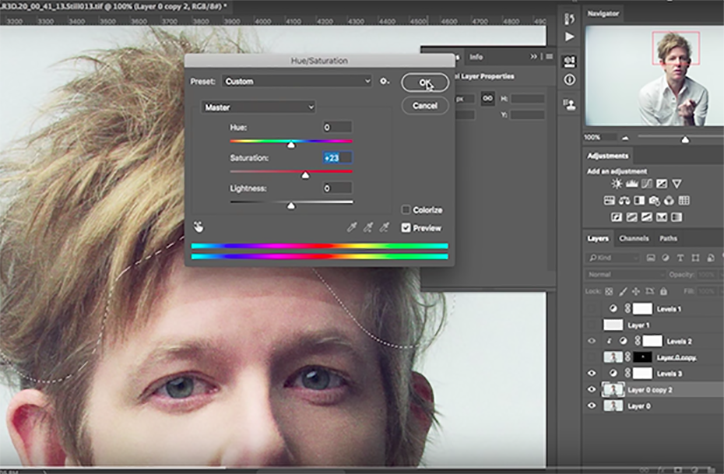Expand hidden panel tabs with double arrows
Image resolution: width=724 pixels, height=474 pixels.
tap(534, 56)
